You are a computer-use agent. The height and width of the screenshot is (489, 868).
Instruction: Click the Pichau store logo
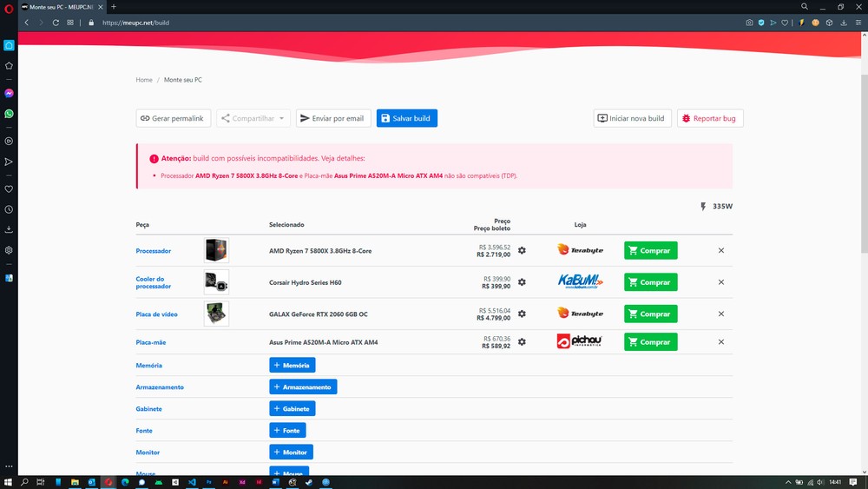click(x=579, y=341)
